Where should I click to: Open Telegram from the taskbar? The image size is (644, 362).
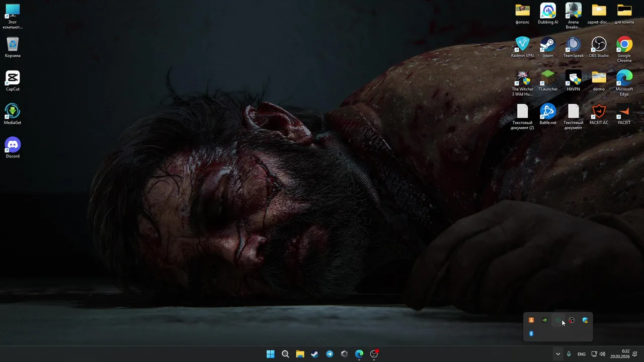pos(330,354)
